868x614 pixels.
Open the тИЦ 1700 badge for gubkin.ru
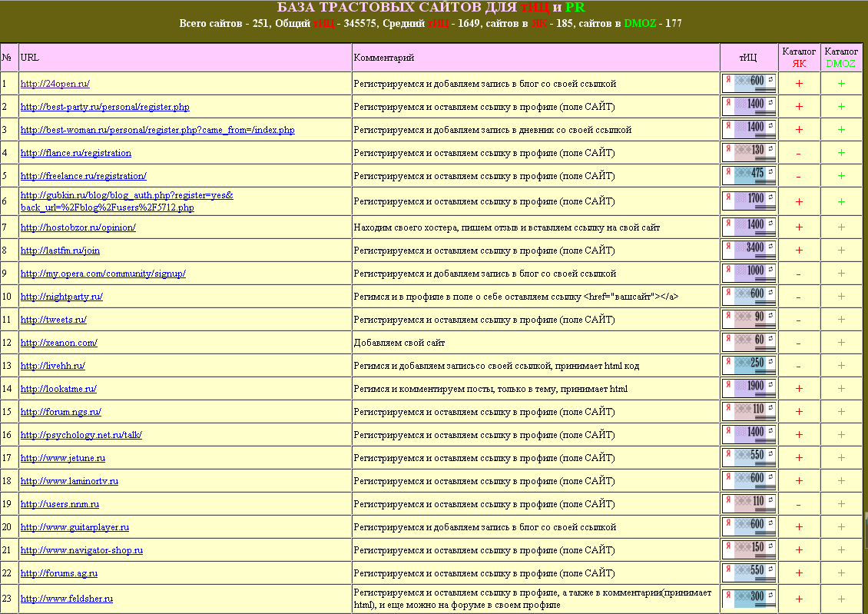point(749,201)
